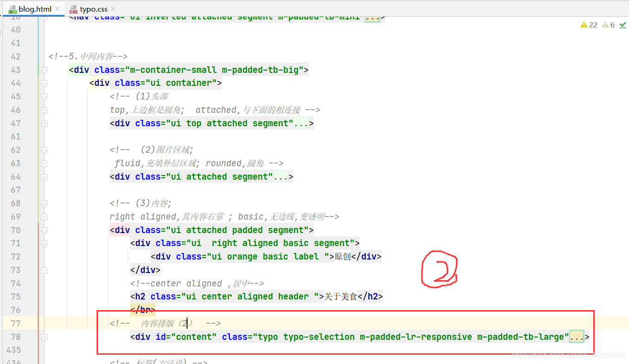Screen dimensions: 629x364
Task: Open the 22 warnings inspection indicator
Action: [x=589, y=25]
